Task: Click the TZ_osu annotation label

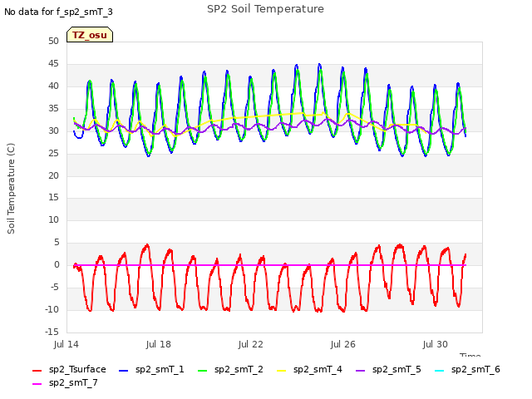Action: click(90, 35)
